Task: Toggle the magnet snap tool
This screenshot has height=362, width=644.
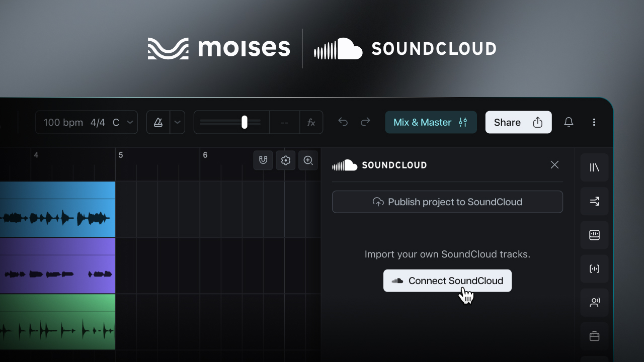Action: click(263, 160)
